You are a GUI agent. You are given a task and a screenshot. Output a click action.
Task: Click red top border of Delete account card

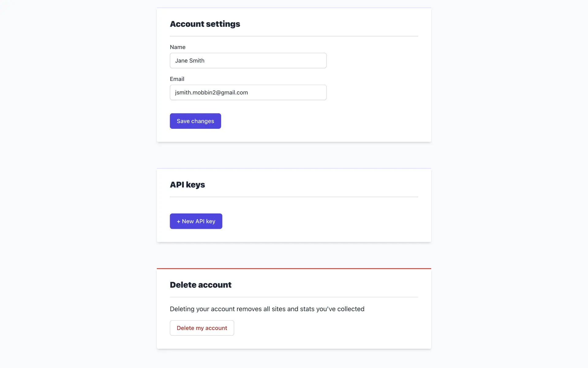tap(294, 269)
